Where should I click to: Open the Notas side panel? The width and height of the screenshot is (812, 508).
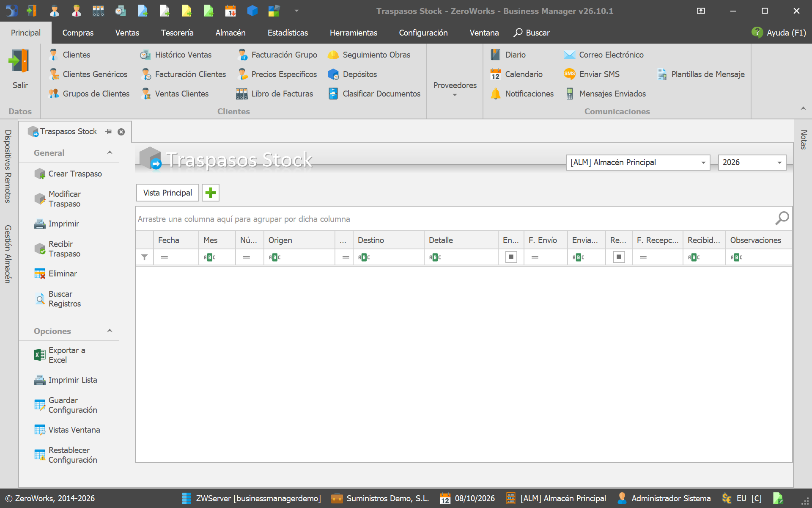point(804,140)
